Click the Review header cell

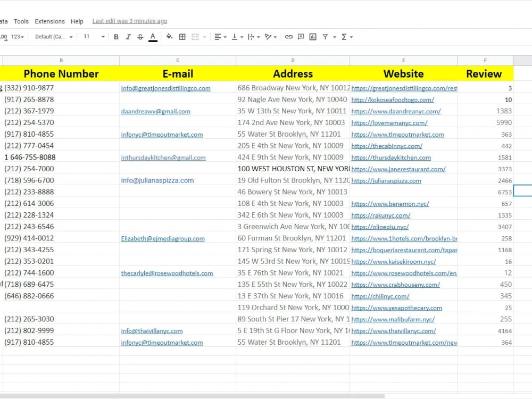click(x=485, y=73)
